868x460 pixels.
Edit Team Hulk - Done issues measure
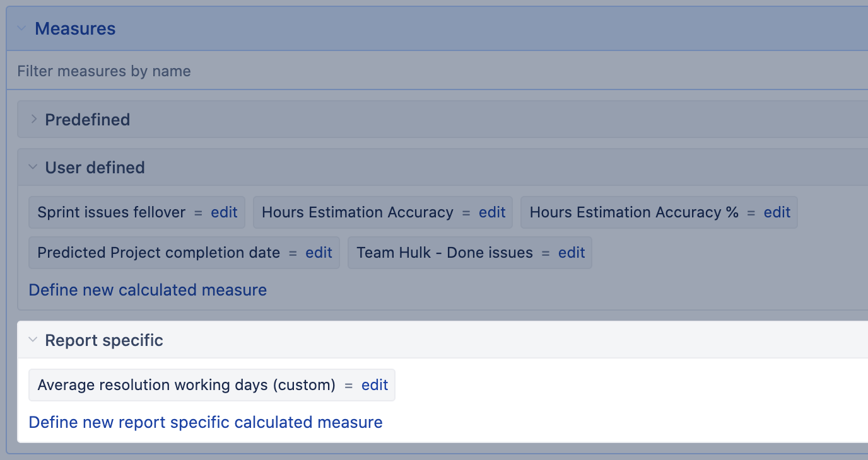tap(572, 253)
